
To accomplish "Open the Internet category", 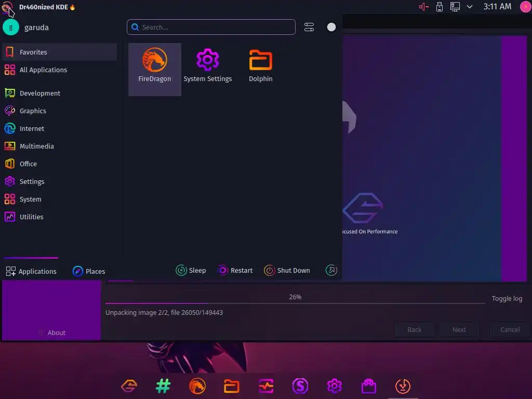I will click(x=60, y=128).
